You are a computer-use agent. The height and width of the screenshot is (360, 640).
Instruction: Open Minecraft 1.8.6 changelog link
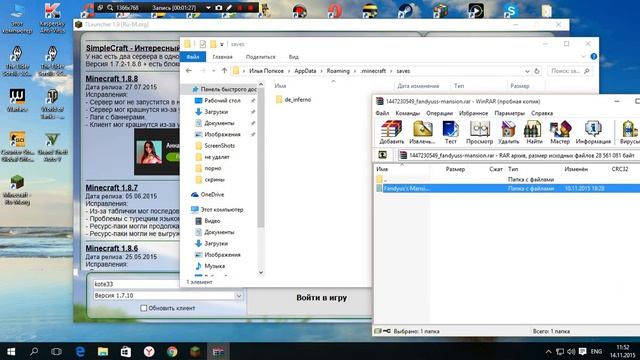111,248
